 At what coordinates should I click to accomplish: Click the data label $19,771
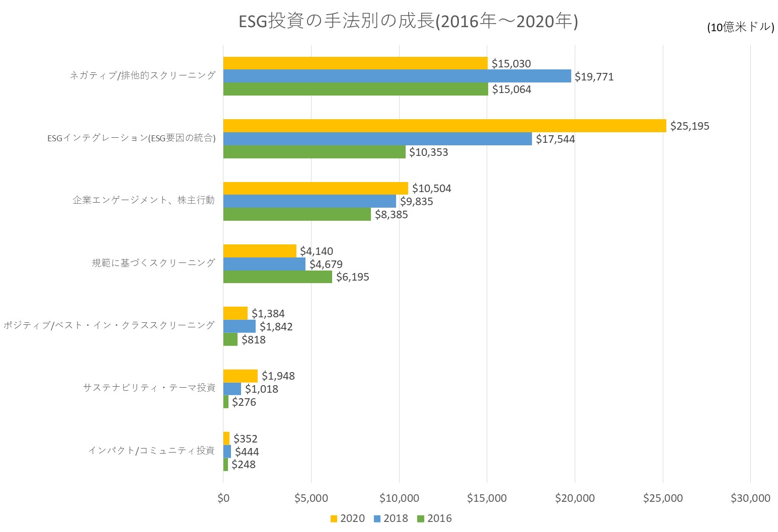tap(594, 76)
